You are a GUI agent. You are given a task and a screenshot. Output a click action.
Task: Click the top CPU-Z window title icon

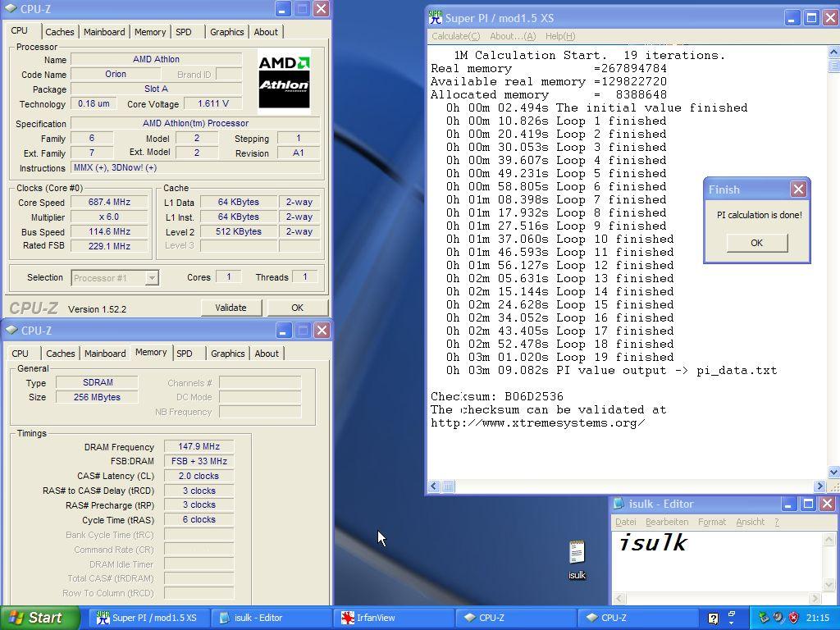pyautogui.click(x=11, y=8)
